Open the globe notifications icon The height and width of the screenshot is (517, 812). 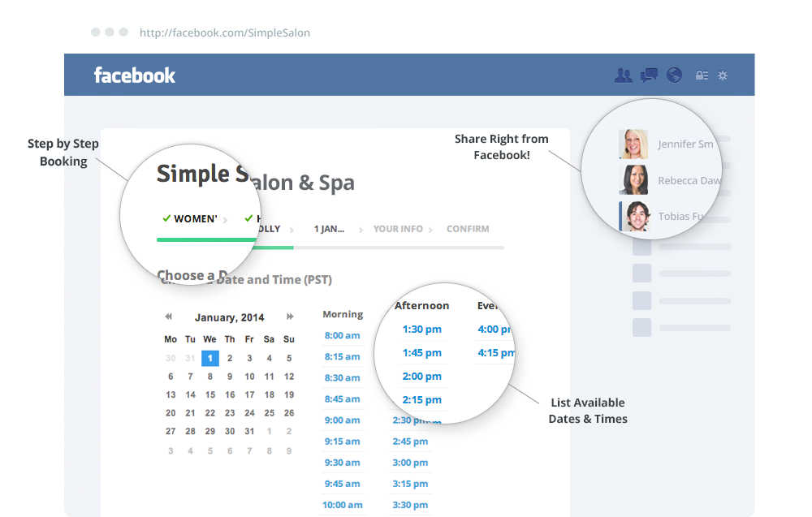click(x=674, y=75)
